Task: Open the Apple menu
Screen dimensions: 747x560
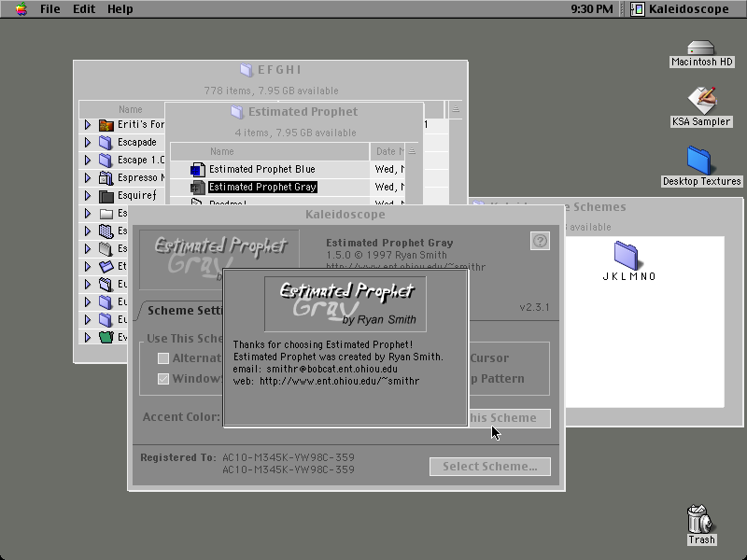Action: click(21, 9)
